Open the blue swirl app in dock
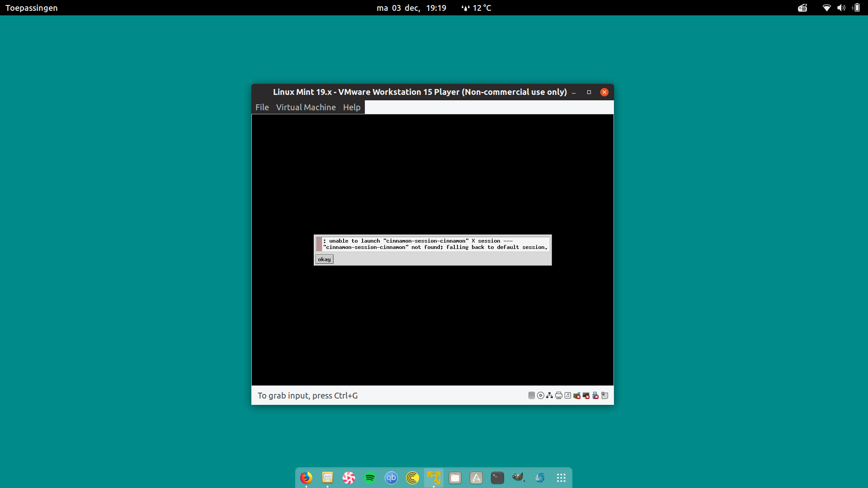 tap(540, 478)
